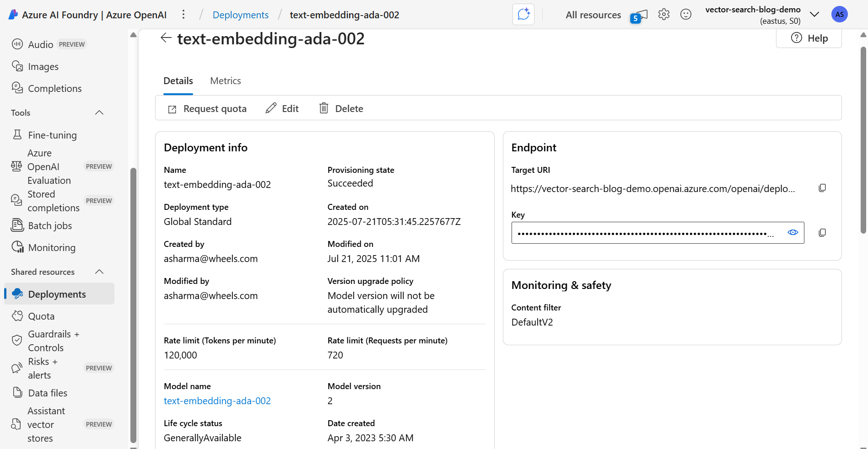Switch to the Details tab

point(178,81)
